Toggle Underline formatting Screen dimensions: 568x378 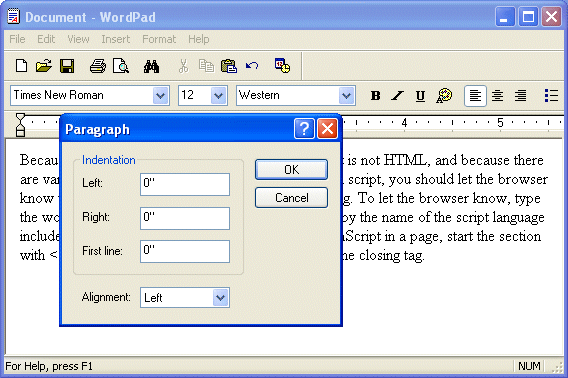click(420, 96)
